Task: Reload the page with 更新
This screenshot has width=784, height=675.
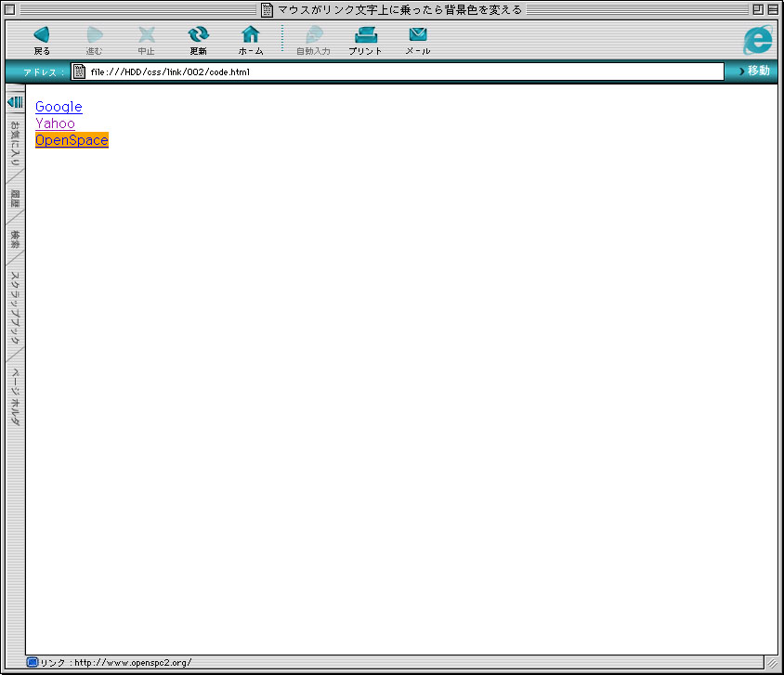Action: [199, 41]
